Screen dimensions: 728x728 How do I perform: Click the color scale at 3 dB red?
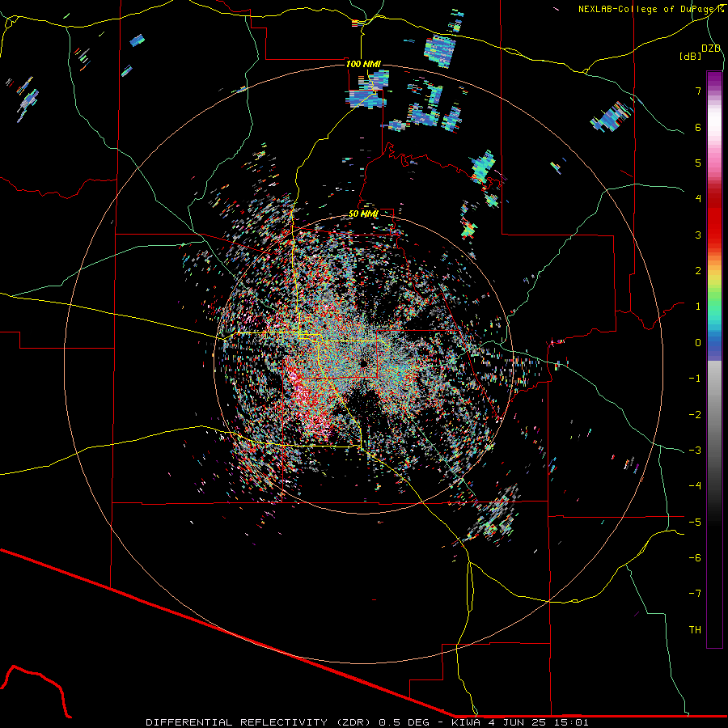pyautogui.click(x=714, y=235)
